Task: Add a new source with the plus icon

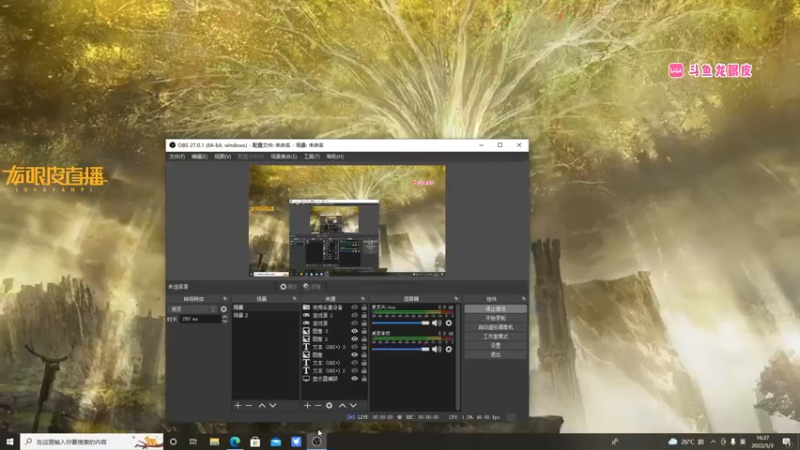Action: tap(307, 406)
